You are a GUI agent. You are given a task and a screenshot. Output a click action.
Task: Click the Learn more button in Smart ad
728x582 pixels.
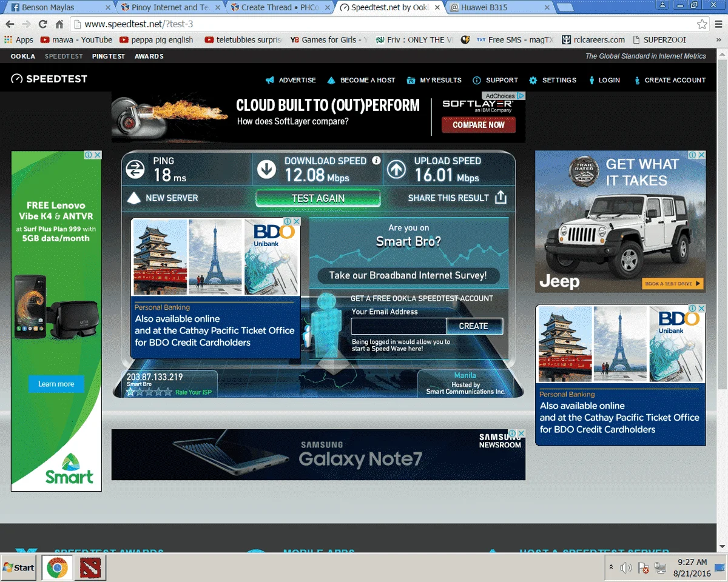[56, 384]
